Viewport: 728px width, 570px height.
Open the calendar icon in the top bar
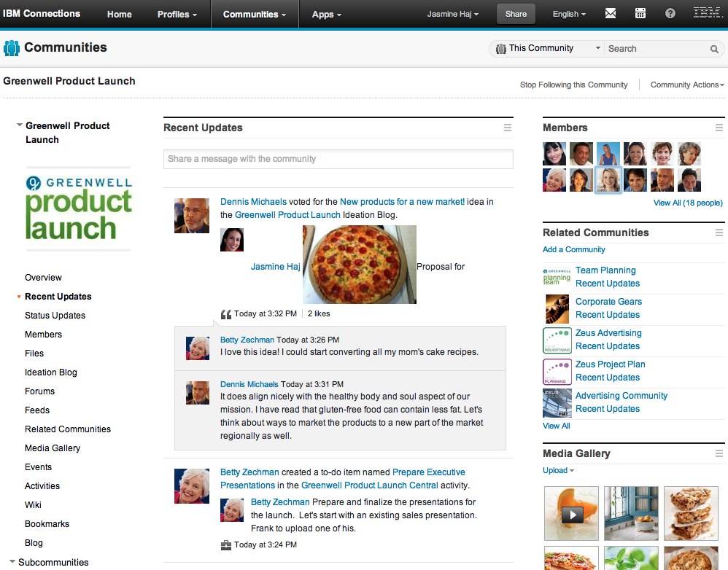pos(640,12)
